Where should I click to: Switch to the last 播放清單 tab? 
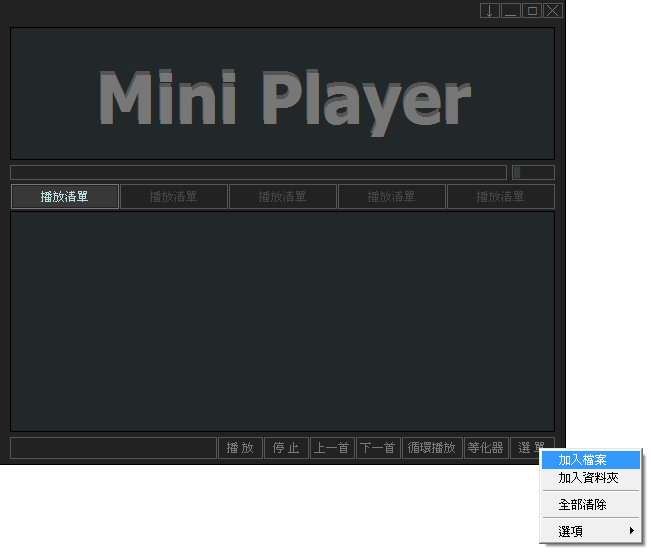(x=500, y=197)
